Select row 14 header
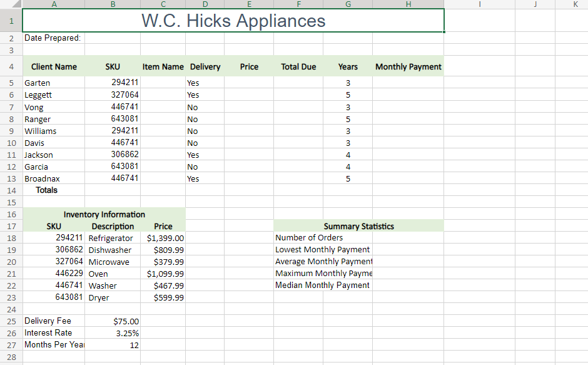 coord(11,190)
